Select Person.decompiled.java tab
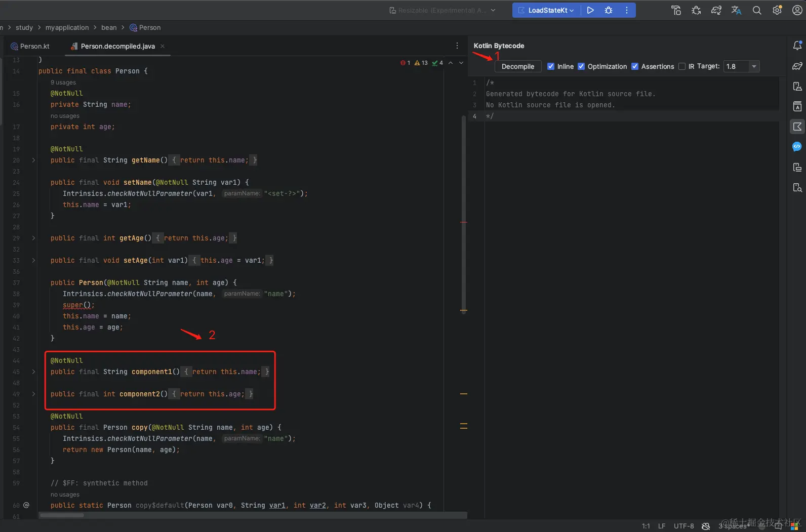The height and width of the screenshot is (532, 806). pyautogui.click(x=117, y=46)
